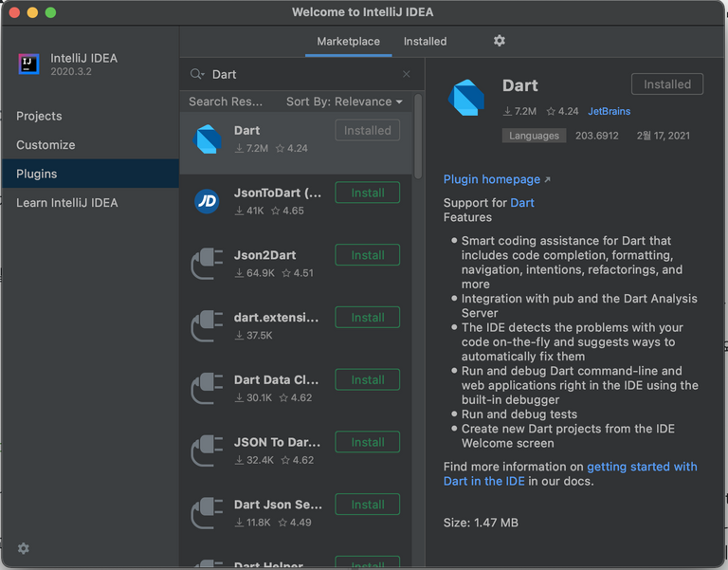
Task: Click the Json2Dart plug icon
Action: [x=207, y=264]
